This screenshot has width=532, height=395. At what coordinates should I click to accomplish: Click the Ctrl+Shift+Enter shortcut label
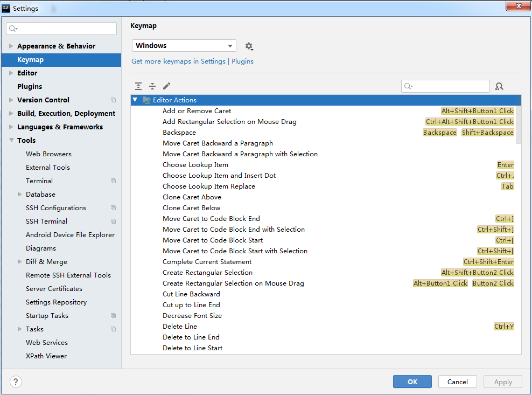coord(488,262)
